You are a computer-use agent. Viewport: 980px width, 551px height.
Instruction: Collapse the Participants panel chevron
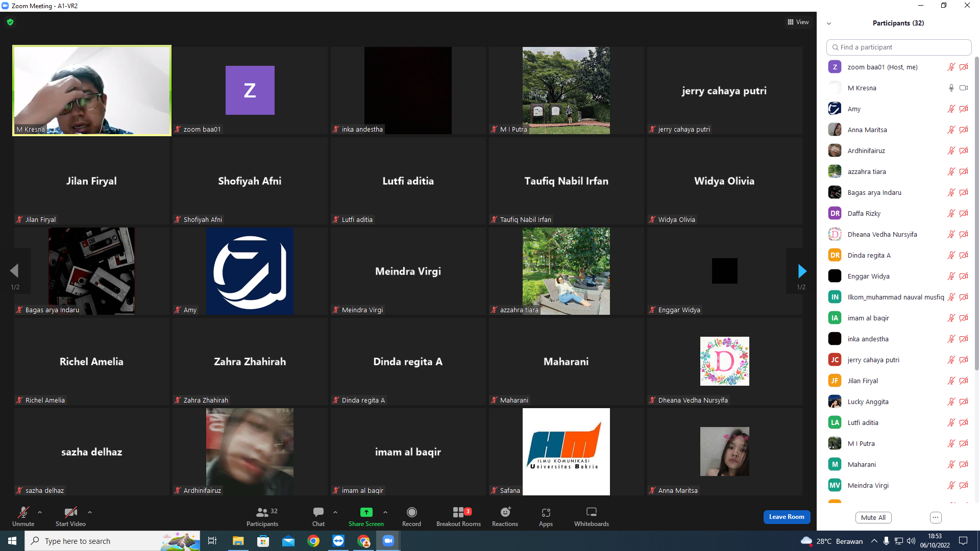[829, 23]
